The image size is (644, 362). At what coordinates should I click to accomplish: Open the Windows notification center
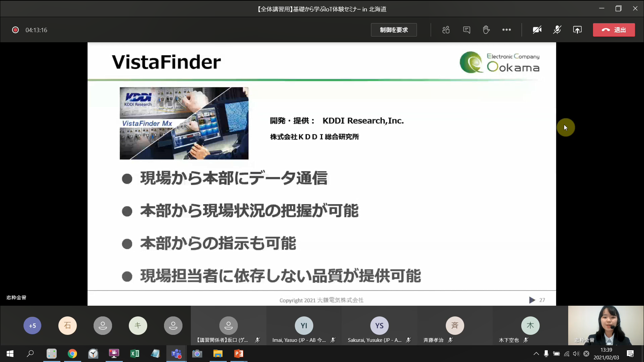630,354
